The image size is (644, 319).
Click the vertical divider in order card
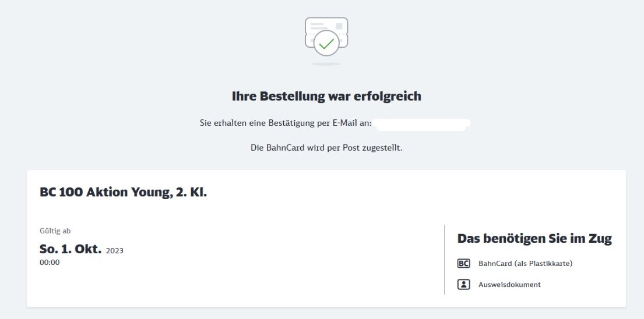point(445,259)
